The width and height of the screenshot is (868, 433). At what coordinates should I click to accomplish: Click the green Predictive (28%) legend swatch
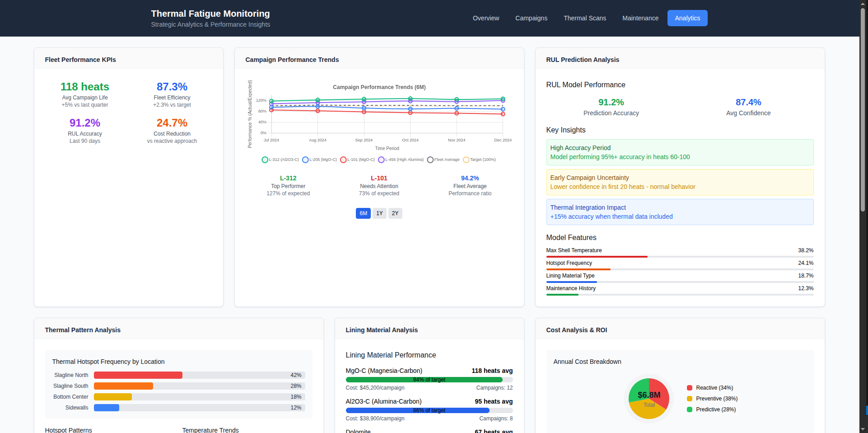coord(690,409)
